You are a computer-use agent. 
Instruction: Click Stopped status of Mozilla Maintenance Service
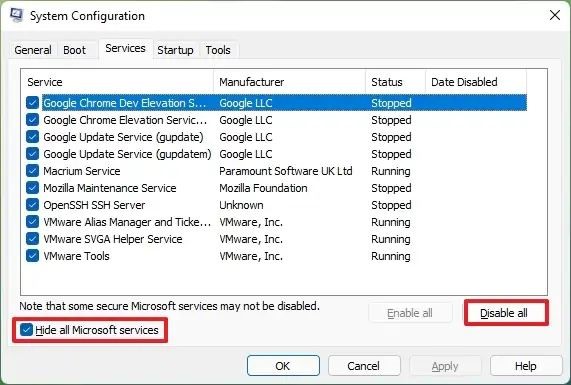click(391, 188)
